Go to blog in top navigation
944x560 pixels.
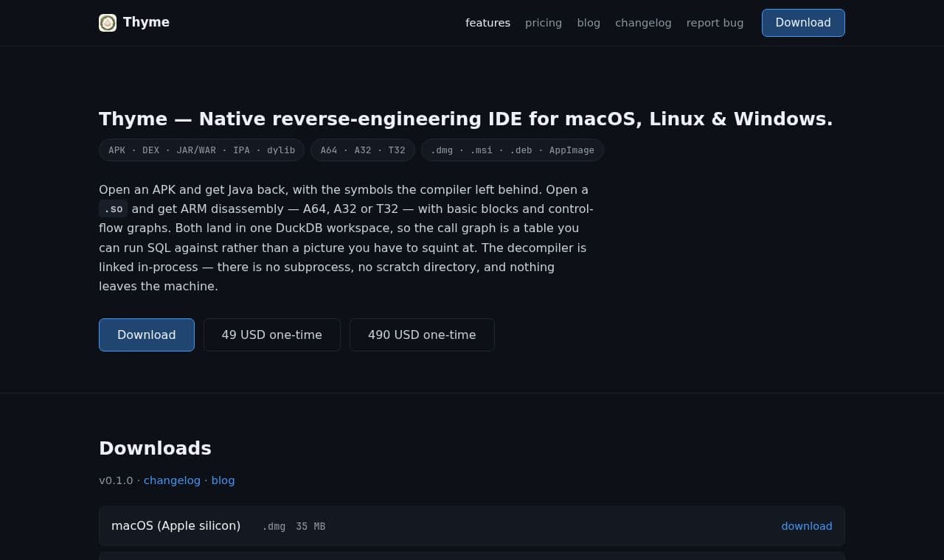click(589, 23)
